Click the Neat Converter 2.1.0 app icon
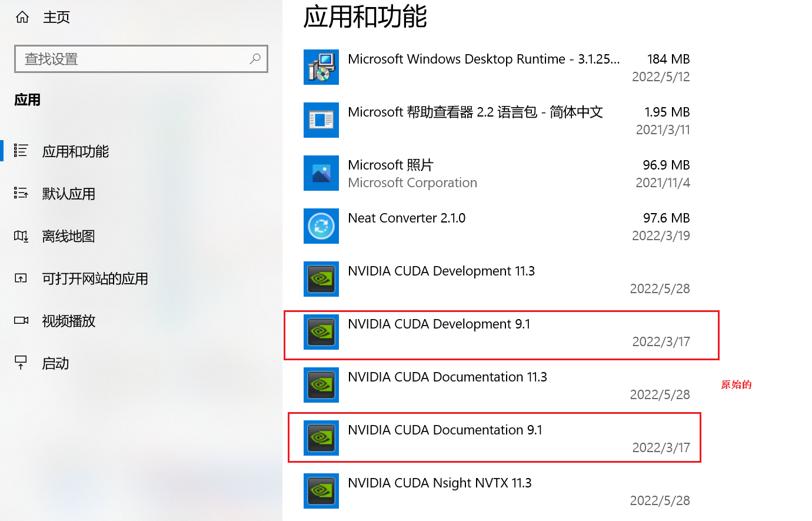The height and width of the screenshot is (521, 812). point(321,226)
